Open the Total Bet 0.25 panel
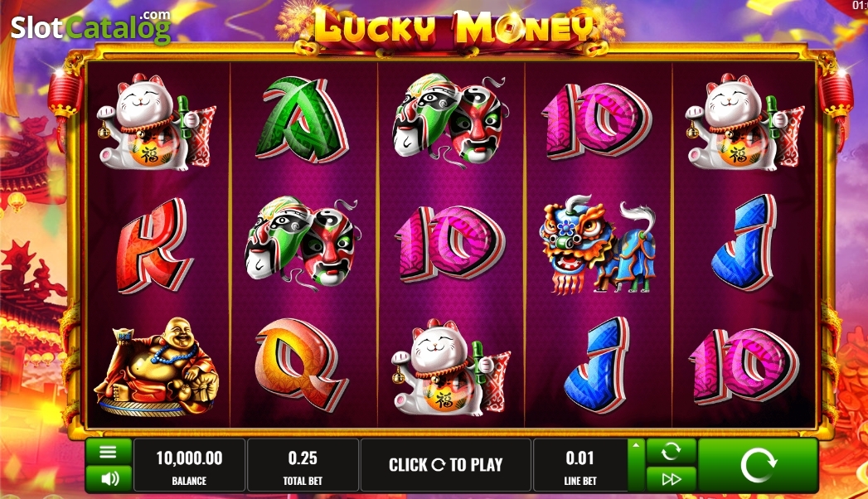Viewport: 868px width, 499px height. click(x=303, y=465)
